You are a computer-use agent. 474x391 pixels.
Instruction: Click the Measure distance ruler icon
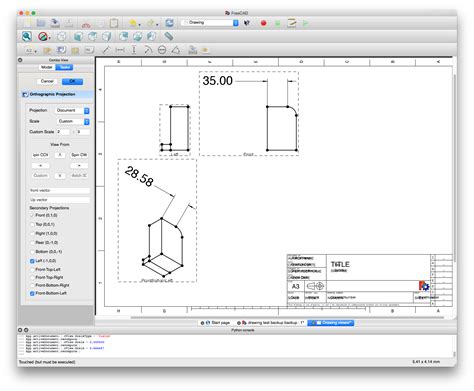point(169,36)
